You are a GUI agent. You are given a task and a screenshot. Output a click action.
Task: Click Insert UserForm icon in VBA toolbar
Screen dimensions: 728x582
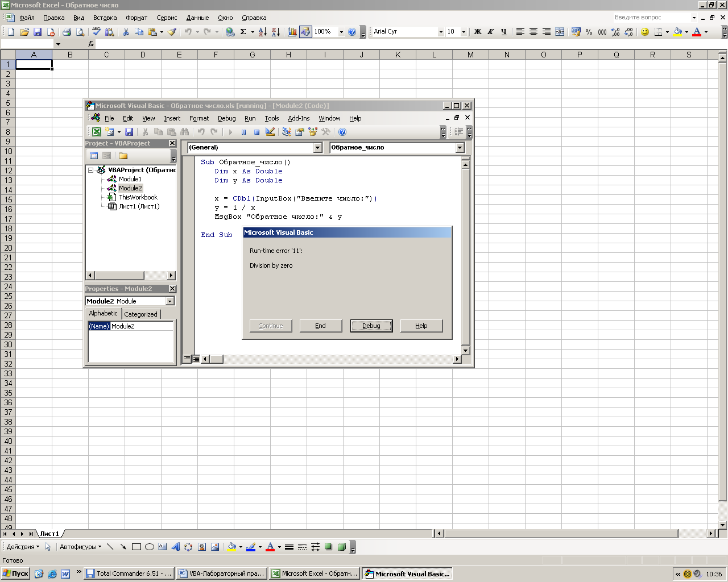click(x=110, y=132)
